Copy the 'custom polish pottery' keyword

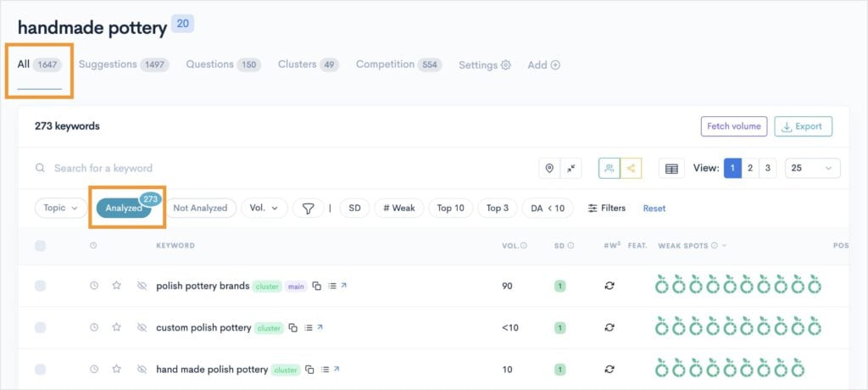[292, 328]
